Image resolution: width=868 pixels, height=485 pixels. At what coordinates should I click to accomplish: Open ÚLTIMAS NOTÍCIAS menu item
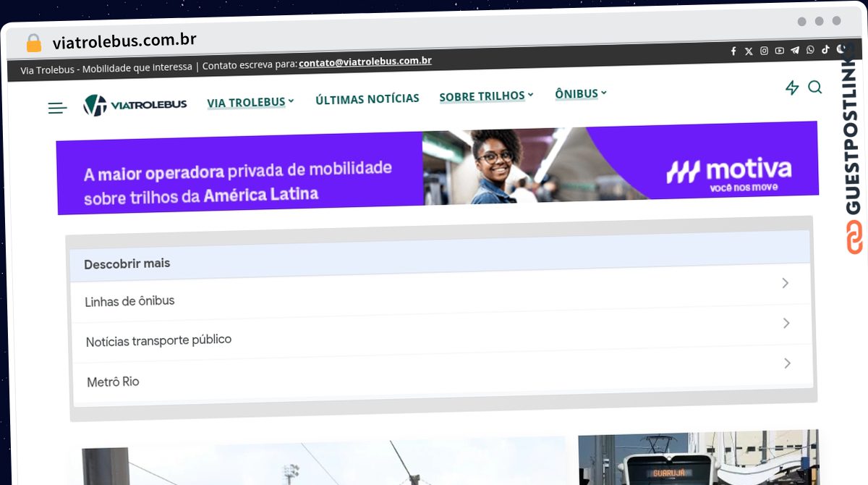(367, 98)
